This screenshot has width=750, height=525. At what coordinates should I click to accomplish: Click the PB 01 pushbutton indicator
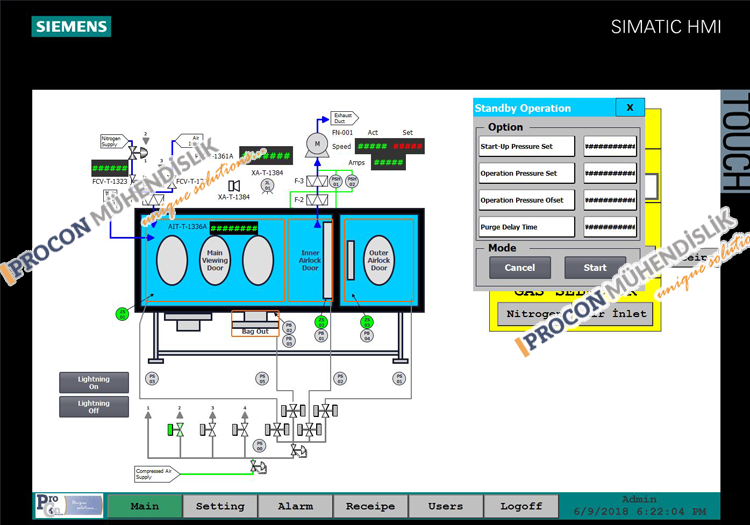click(x=321, y=336)
